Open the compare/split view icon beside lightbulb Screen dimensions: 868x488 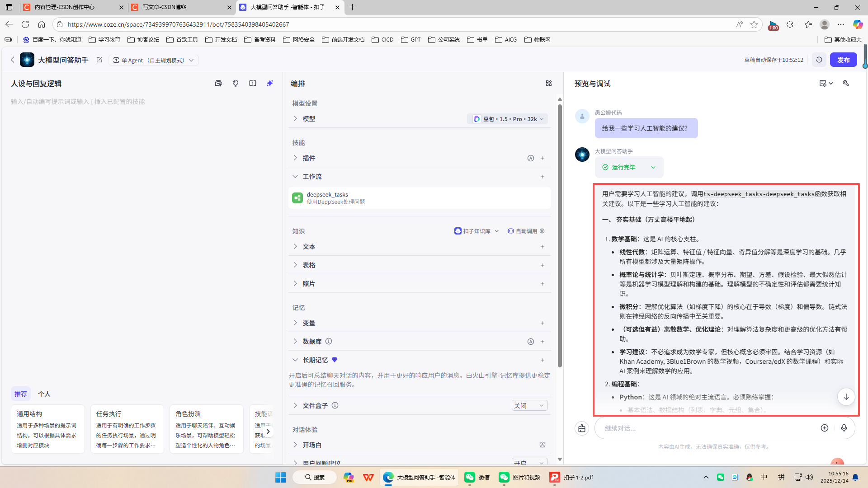(x=253, y=83)
